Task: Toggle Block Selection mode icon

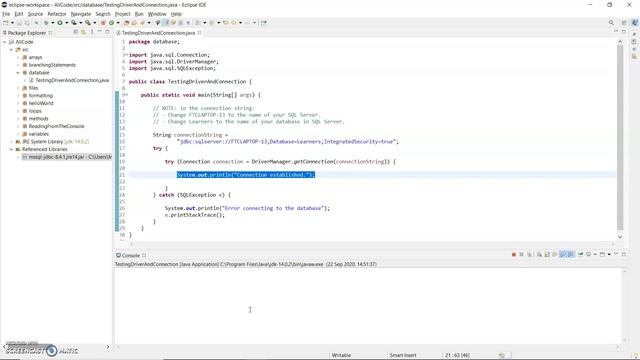Action: click(180, 23)
